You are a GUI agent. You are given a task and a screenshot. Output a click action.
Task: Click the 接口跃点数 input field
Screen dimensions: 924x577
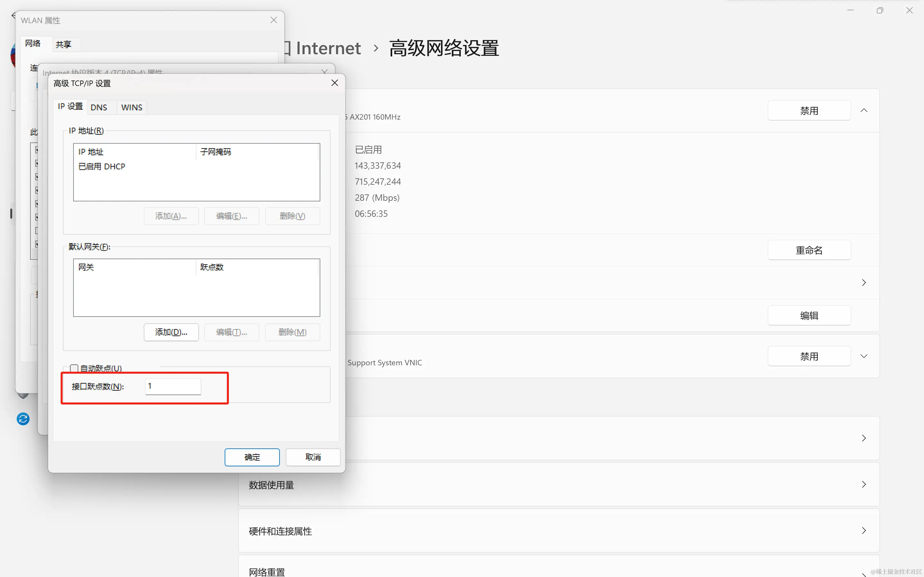point(173,386)
